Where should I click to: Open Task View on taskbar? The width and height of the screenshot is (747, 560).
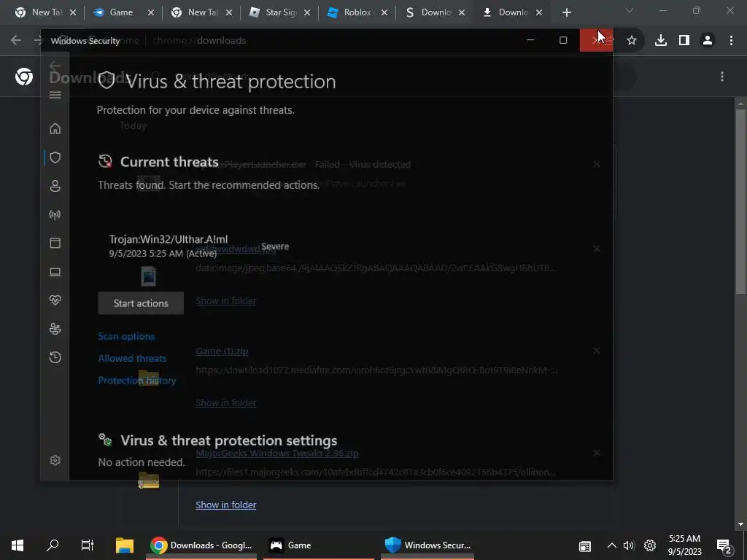(88, 545)
